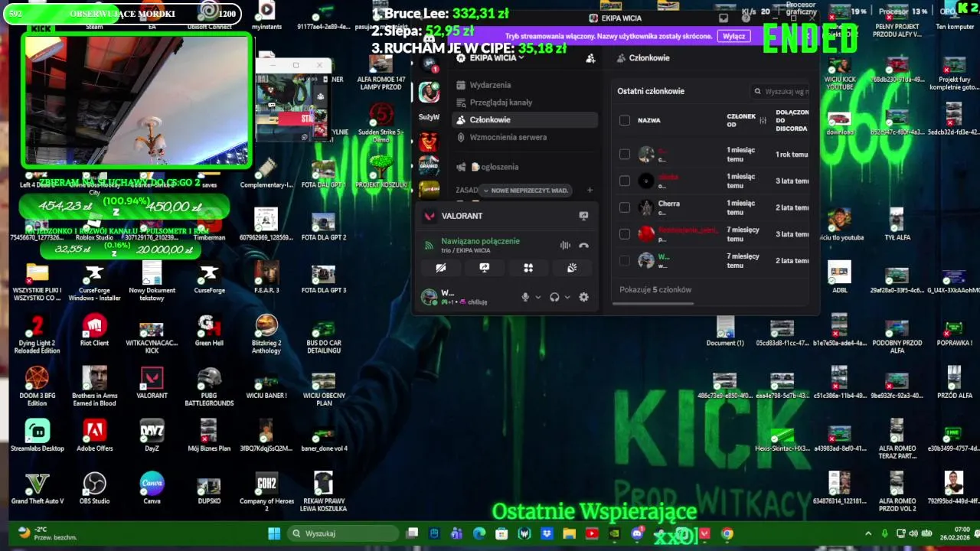
Task: Expand the microphone options arrow
Action: pos(537,297)
